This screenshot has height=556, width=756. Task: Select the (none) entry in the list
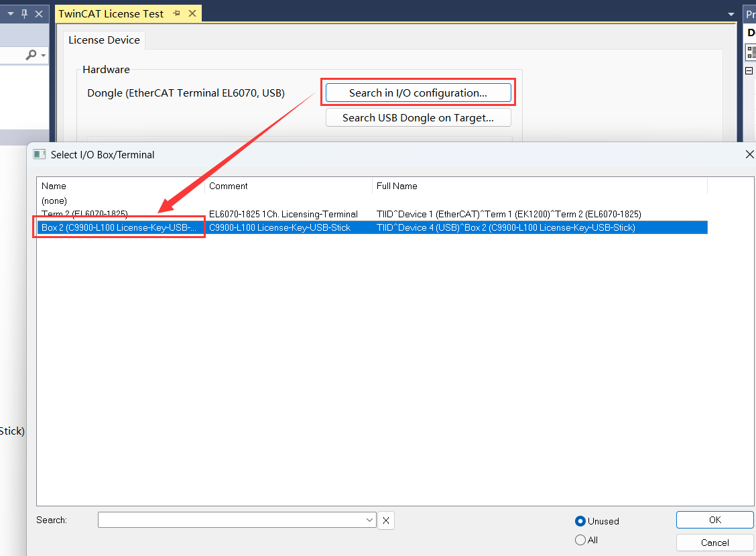[54, 201]
